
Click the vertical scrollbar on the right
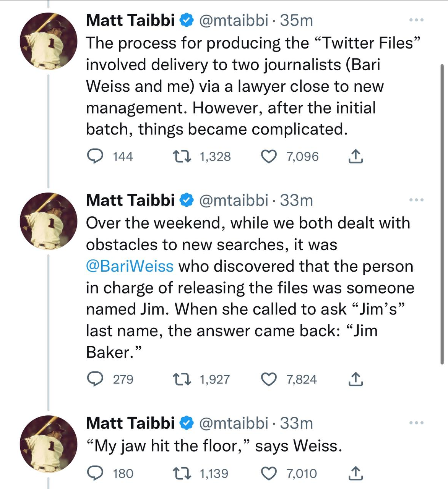(442, 214)
